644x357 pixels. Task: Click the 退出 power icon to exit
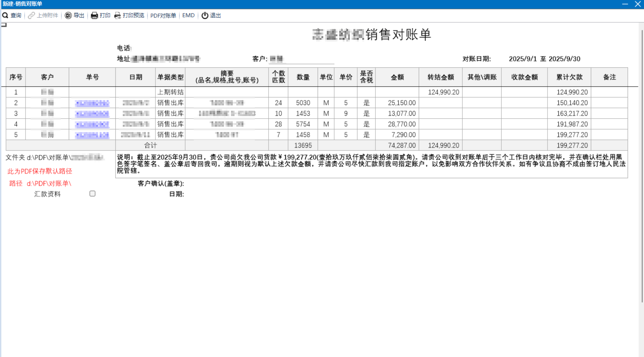point(205,15)
